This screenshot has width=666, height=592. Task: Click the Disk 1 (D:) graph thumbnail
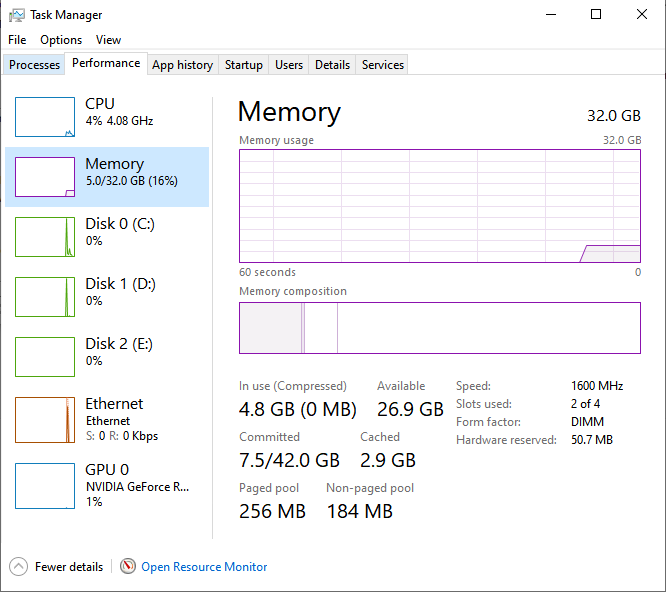45,297
